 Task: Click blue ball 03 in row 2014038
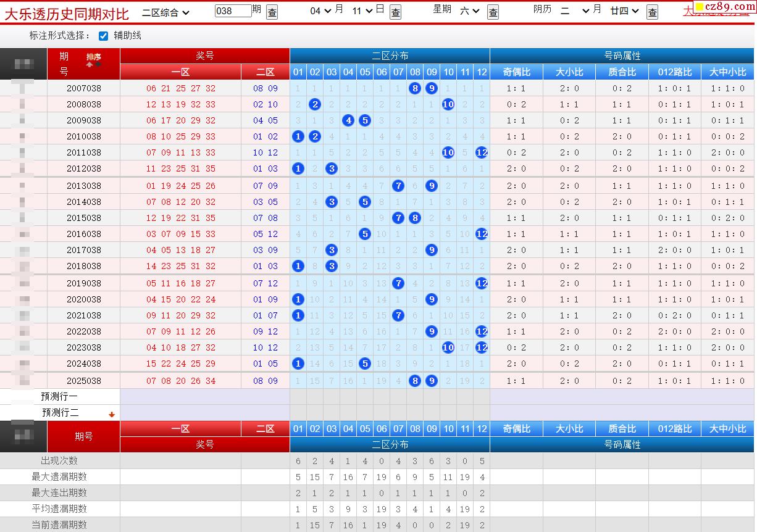(x=332, y=202)
